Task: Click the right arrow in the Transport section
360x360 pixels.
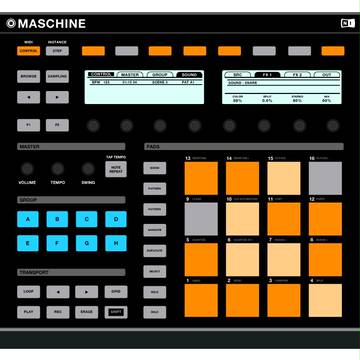Action: pos(87,292)
